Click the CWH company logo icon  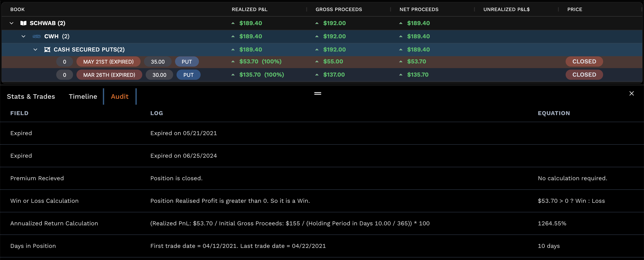[36, 36]
